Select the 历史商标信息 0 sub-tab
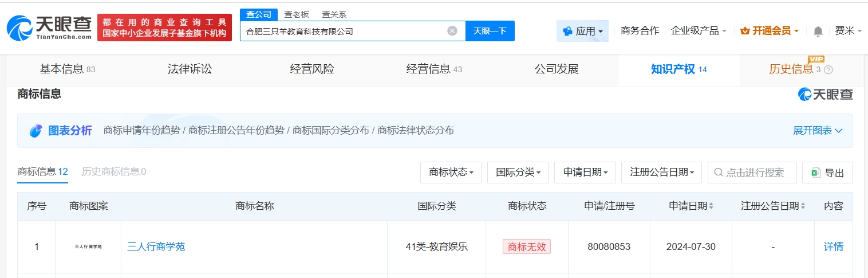The width and height of the screenshot is (868, 278). point(113,171)
